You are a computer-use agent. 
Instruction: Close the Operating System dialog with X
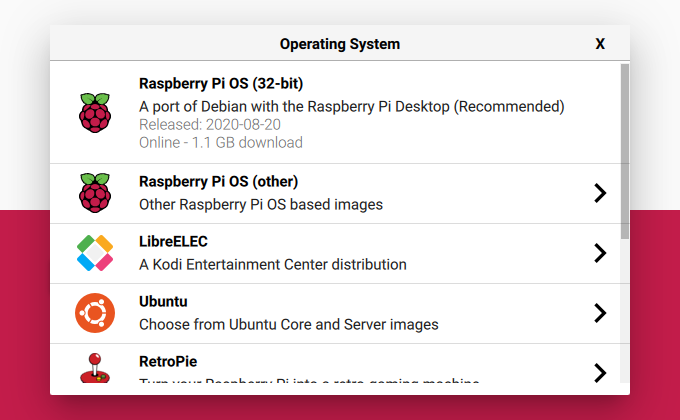tap(600, 44)
